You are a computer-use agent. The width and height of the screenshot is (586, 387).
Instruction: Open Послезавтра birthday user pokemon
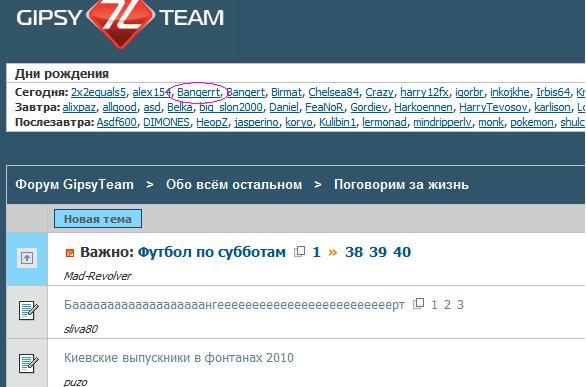click(532, 123)
